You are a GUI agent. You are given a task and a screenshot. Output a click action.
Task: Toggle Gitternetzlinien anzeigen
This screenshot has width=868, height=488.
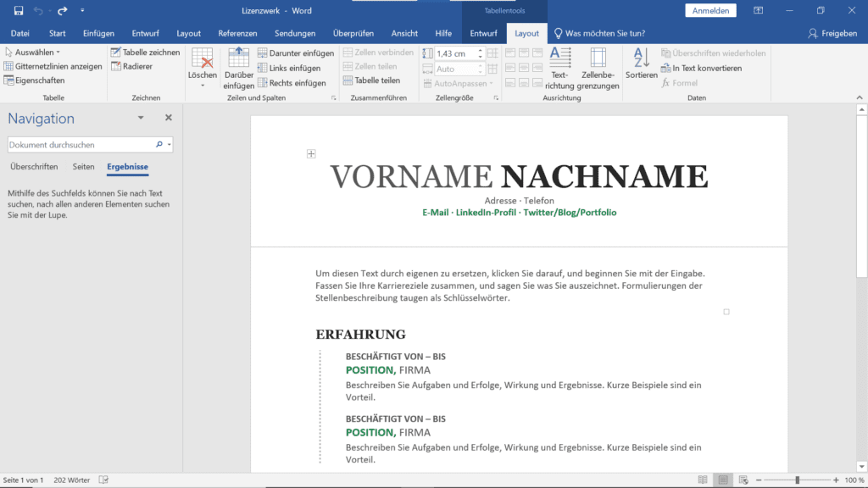point(53,66)
